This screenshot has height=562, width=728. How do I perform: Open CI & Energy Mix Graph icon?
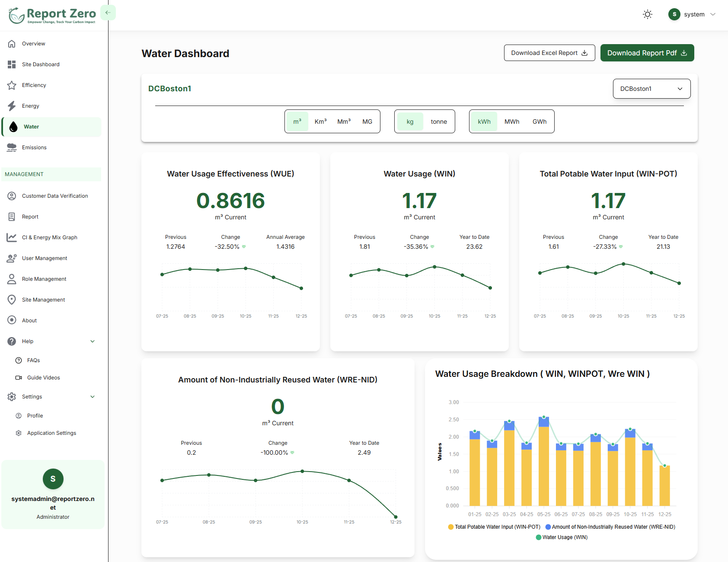click(x=12, y=238)
